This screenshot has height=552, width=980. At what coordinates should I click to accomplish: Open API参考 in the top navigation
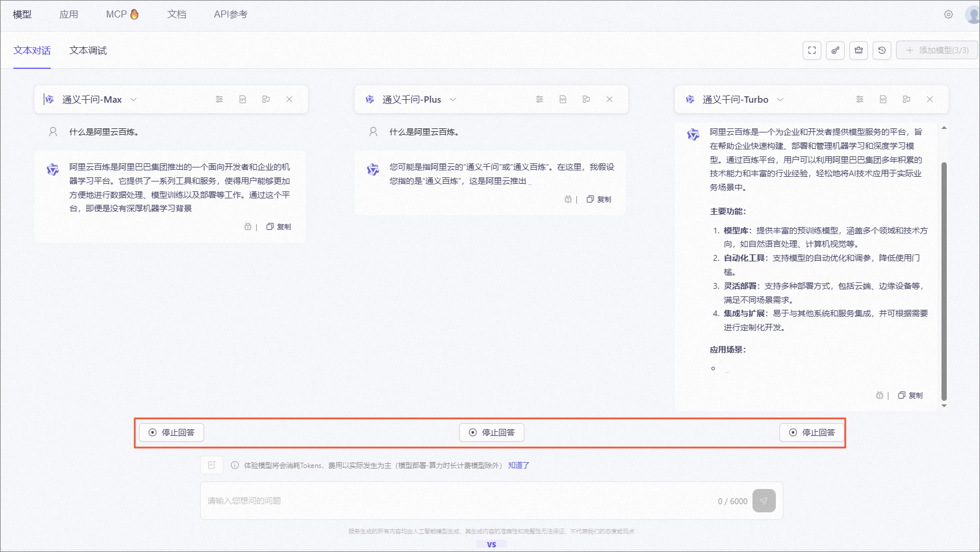pos(230,14)
